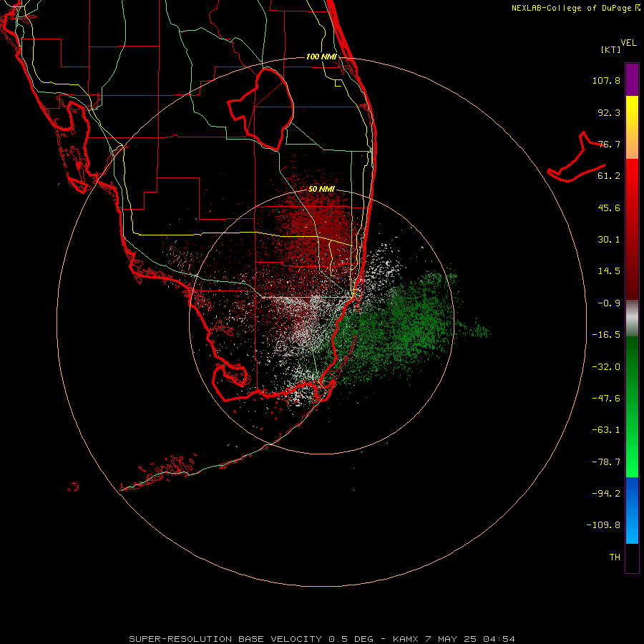Screen dimensions: 644x644
Task: Click the 50 NMI range ring label
Action: tap(321, 190)
